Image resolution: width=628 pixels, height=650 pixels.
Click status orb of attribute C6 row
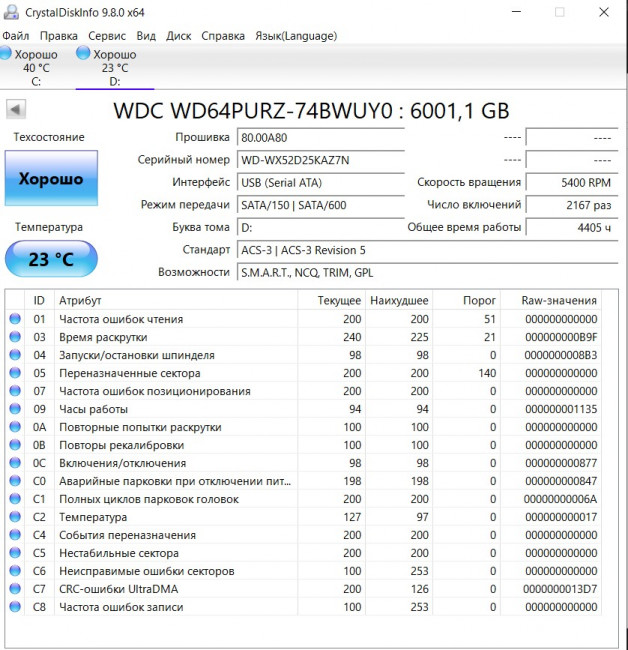coord(15,571)
